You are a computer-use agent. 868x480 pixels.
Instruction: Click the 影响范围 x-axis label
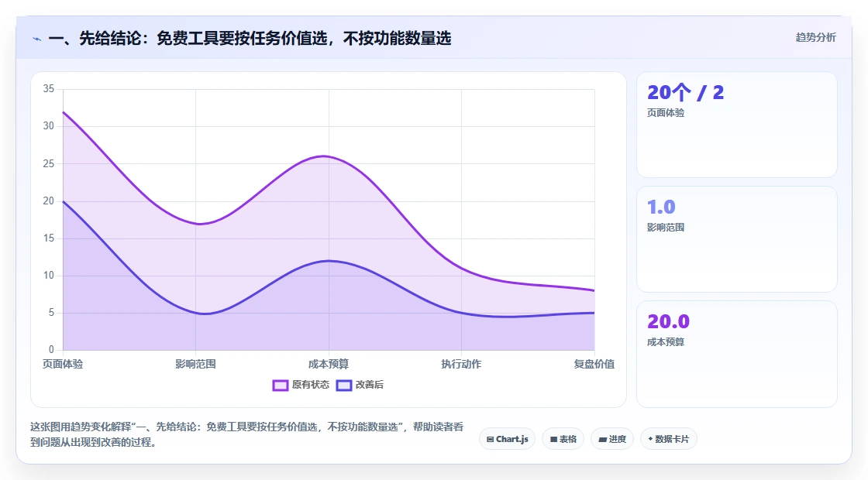[x=195, y=364]
